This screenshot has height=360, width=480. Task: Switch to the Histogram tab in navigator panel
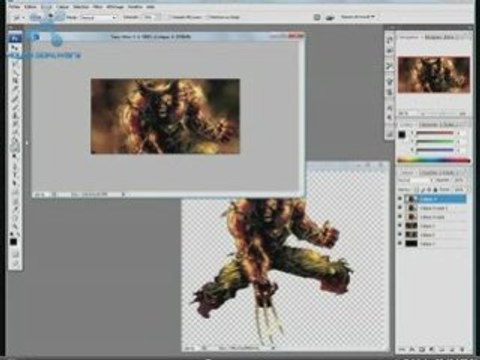(x=440, y=37)
